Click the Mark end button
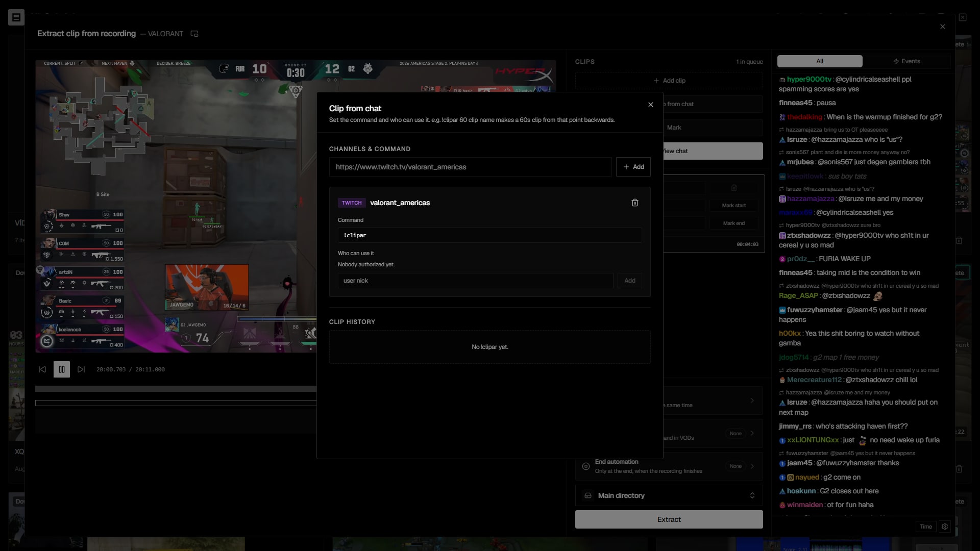The width and height of the screenshot is (980, 551). 734,223
